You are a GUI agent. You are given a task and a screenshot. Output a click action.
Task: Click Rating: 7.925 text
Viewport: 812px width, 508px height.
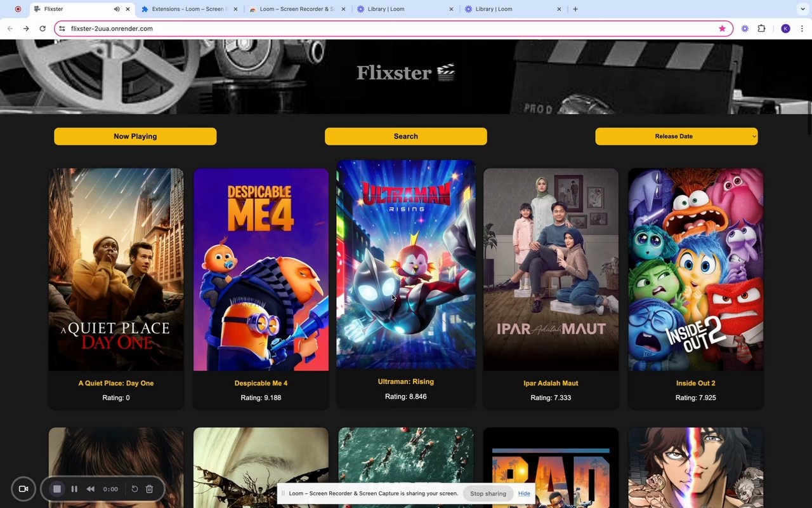point(696,398)
